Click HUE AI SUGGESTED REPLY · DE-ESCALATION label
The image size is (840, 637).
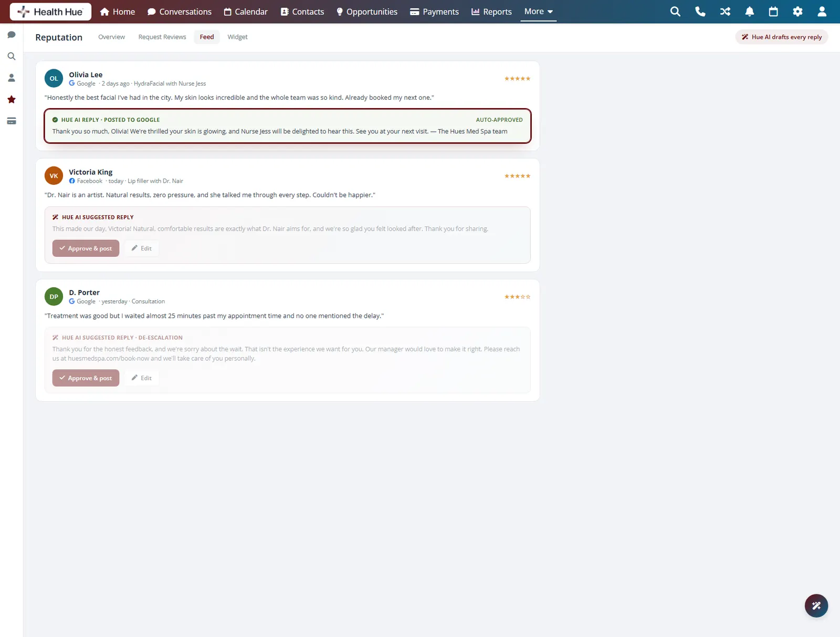122,338
